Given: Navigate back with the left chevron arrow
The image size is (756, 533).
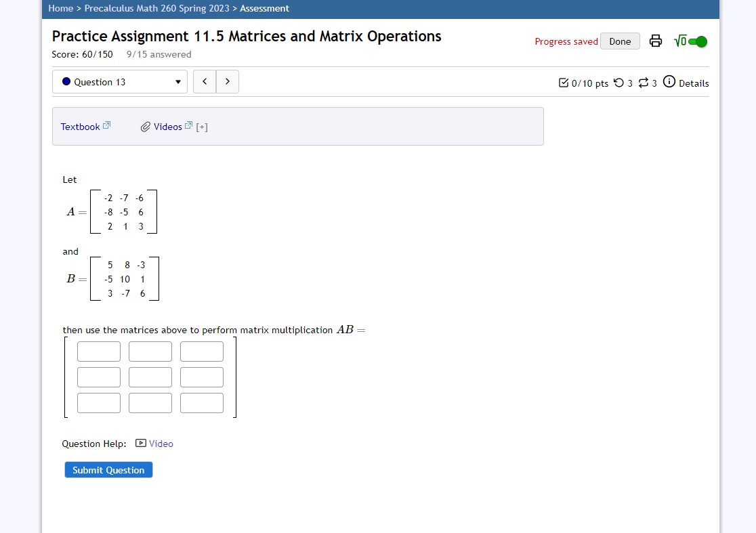Looking at the screenshot, I should tap(204, 81).
